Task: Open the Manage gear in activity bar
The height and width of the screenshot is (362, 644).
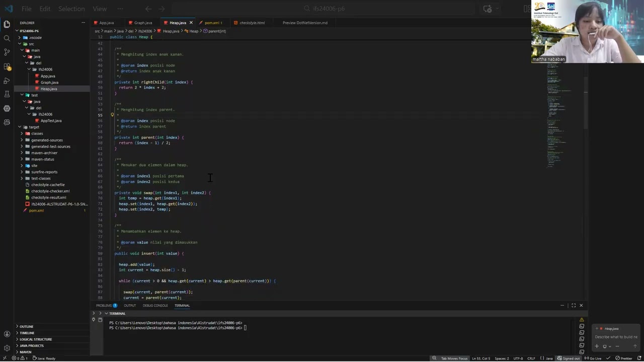Action: (x=7, y=348)
